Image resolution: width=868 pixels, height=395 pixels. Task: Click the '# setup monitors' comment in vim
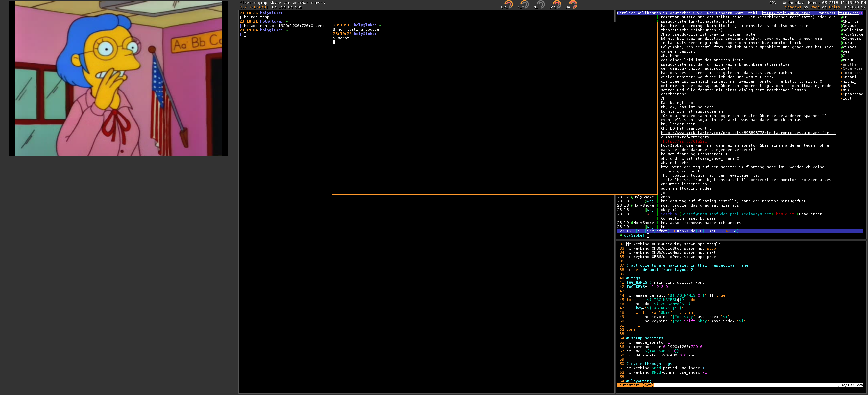click(645, 338)
